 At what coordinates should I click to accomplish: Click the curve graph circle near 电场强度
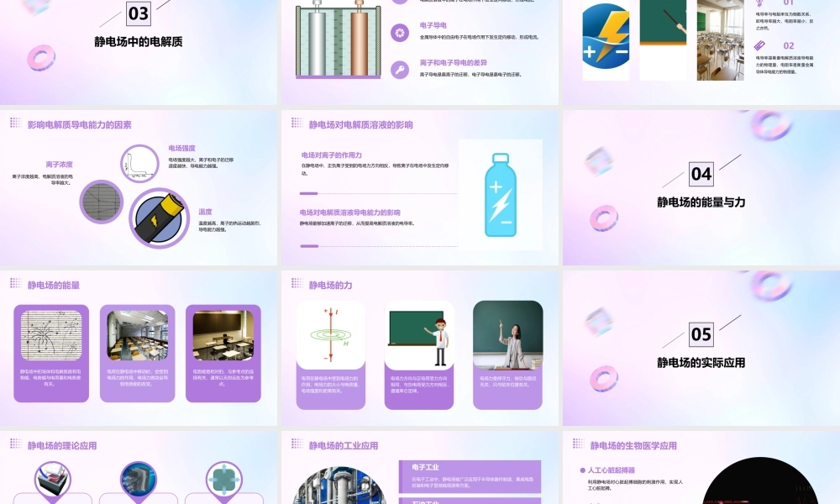pyautogui.click(x=139, y=163)
